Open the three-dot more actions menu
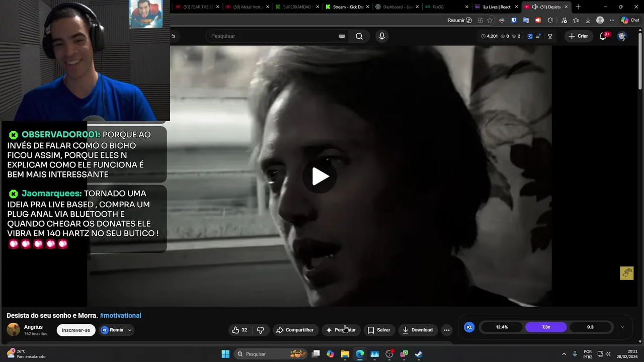644x362 pixels. coord(446,330)
